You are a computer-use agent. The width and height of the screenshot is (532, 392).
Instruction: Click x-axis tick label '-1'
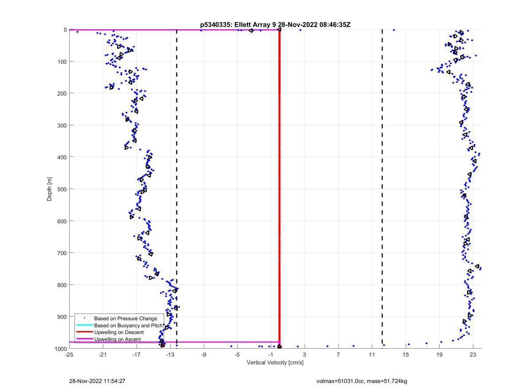(x=271, y=355)
